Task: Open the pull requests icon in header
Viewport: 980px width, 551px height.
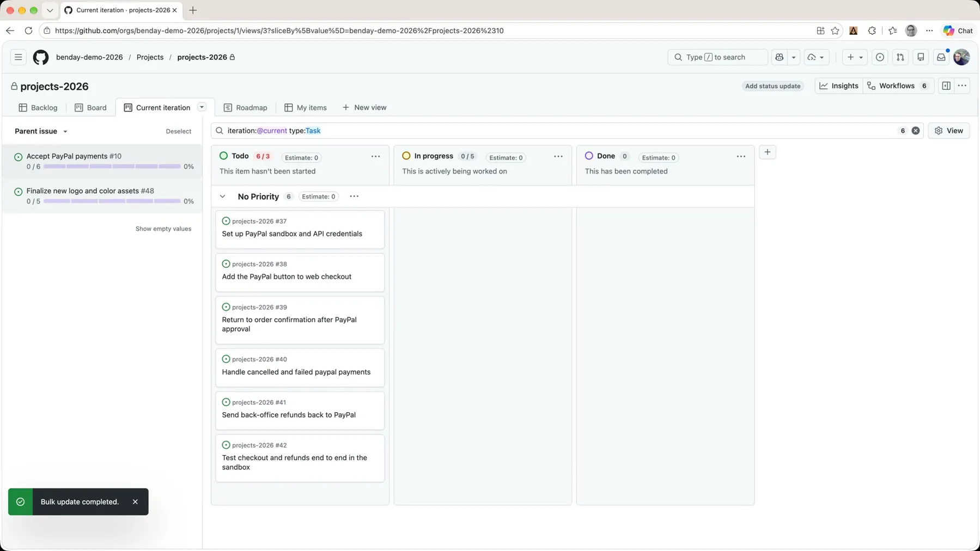Action: (900, 57)
